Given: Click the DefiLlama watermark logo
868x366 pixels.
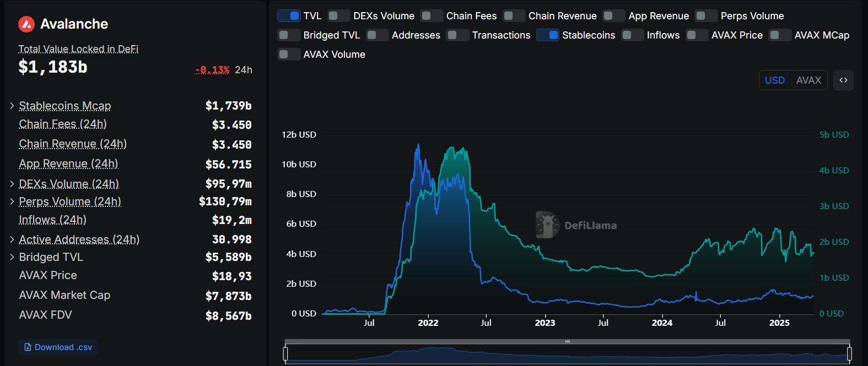Looking at the screenshot, I should click(x=547, y=225).
